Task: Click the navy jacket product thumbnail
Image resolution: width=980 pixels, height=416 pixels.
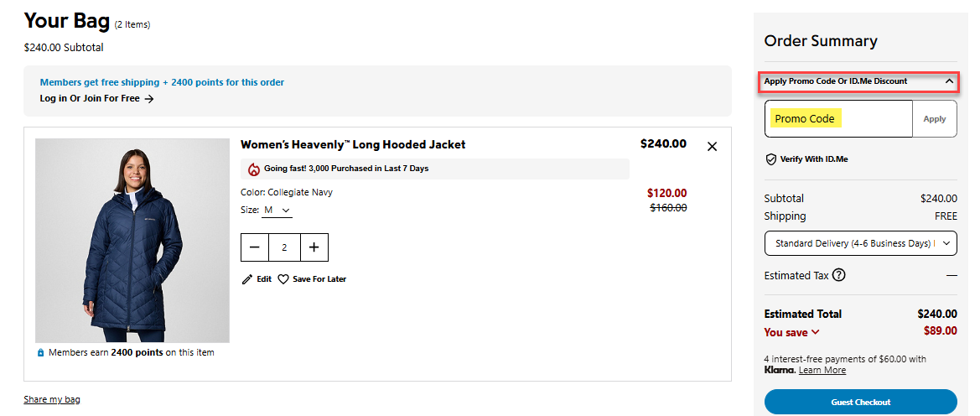Action: (x=132, y=241)
